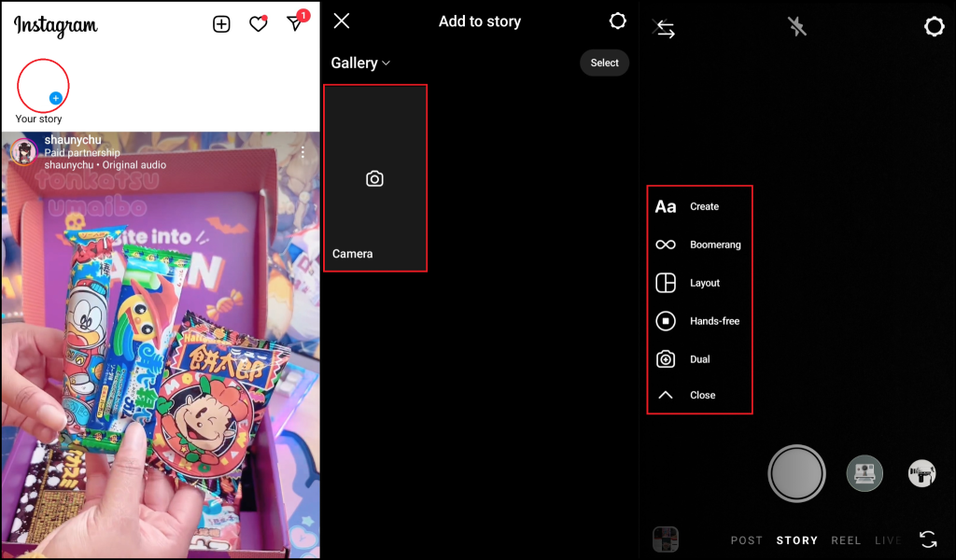Open gallery thumbnail at bottom left of camera
Screen dimensions: 956x560
pyautogui.click(x=666, y=539)
